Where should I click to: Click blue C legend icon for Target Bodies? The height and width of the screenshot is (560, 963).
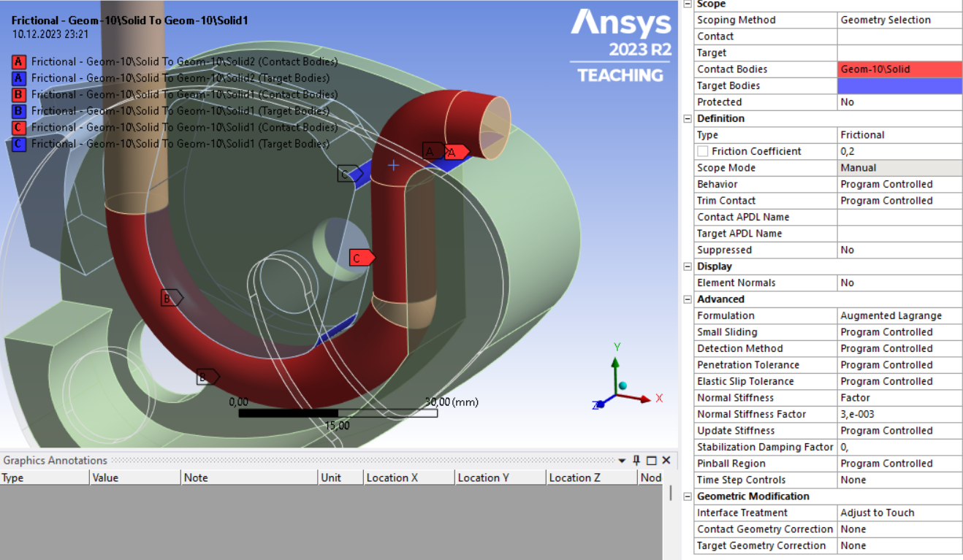[x=20, y=144]
